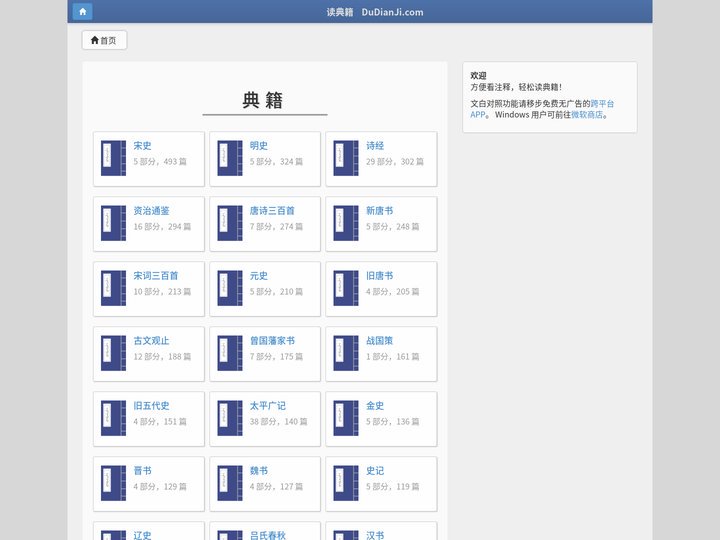The height and width of the screenshot is (540, 720).
Task: Click the 38 部分, 140 篇 text
Action: coord(278,422)
